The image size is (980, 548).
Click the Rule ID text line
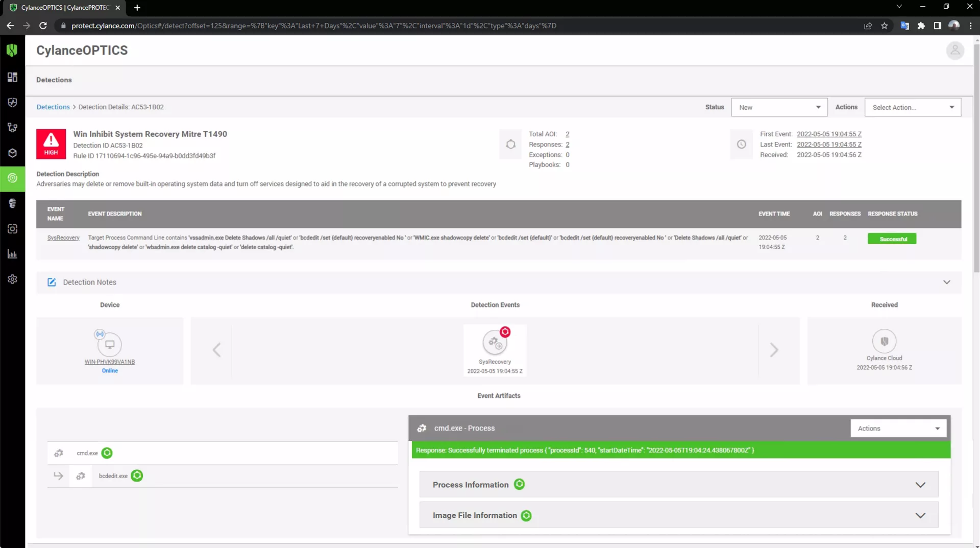[144, 156]
